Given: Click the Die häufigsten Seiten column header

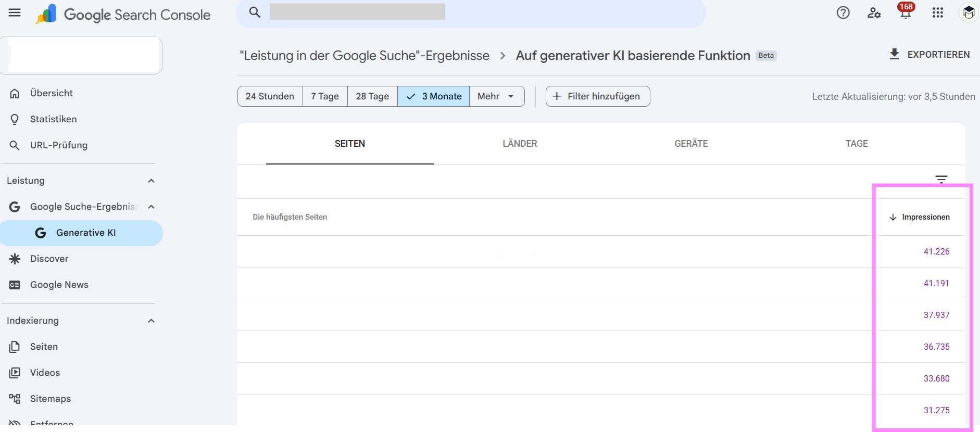Looking at the screenshot, I should [290, 217].
